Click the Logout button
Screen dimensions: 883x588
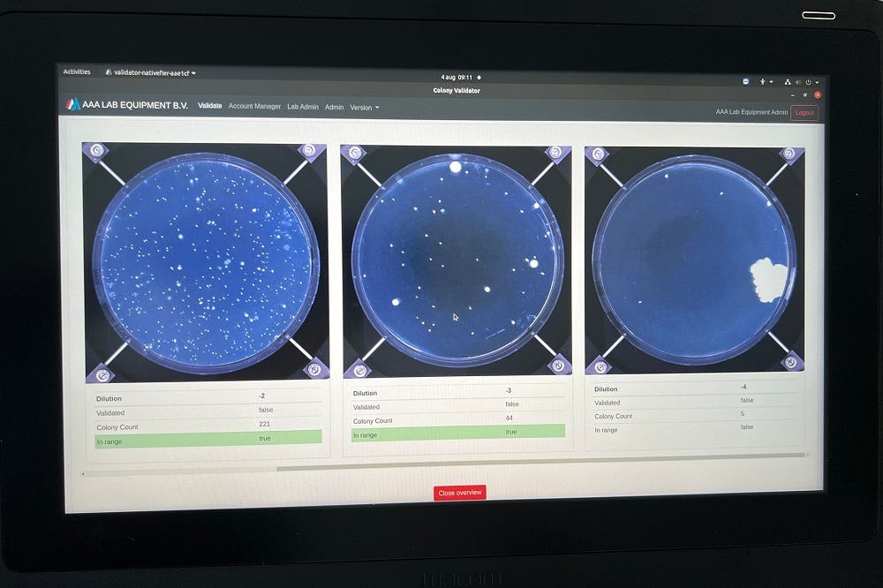[804, 112]
